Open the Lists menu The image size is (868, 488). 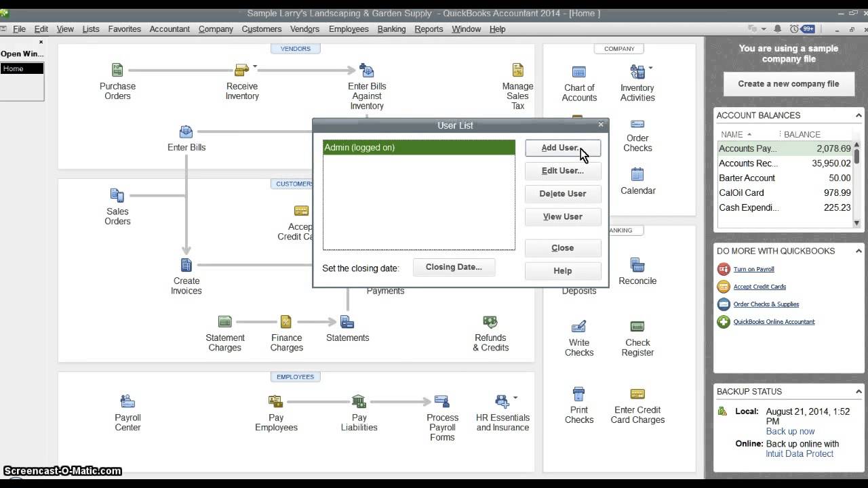coord(91,29)
